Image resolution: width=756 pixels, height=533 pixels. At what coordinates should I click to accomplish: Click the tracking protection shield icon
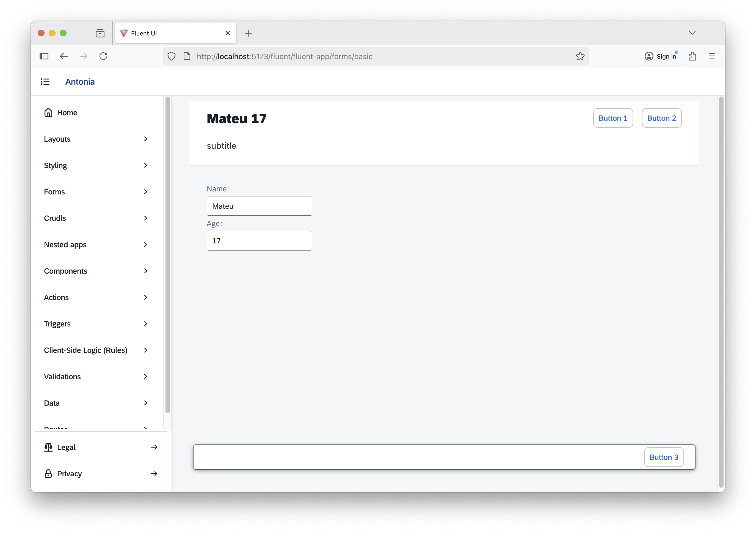tap(171, 56)
